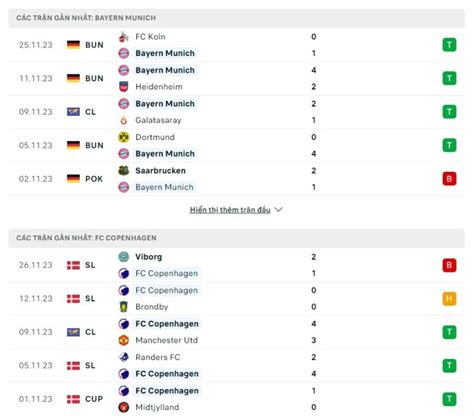
Task: Click the Heidenheim club crest
Action: tap(124, 87)
